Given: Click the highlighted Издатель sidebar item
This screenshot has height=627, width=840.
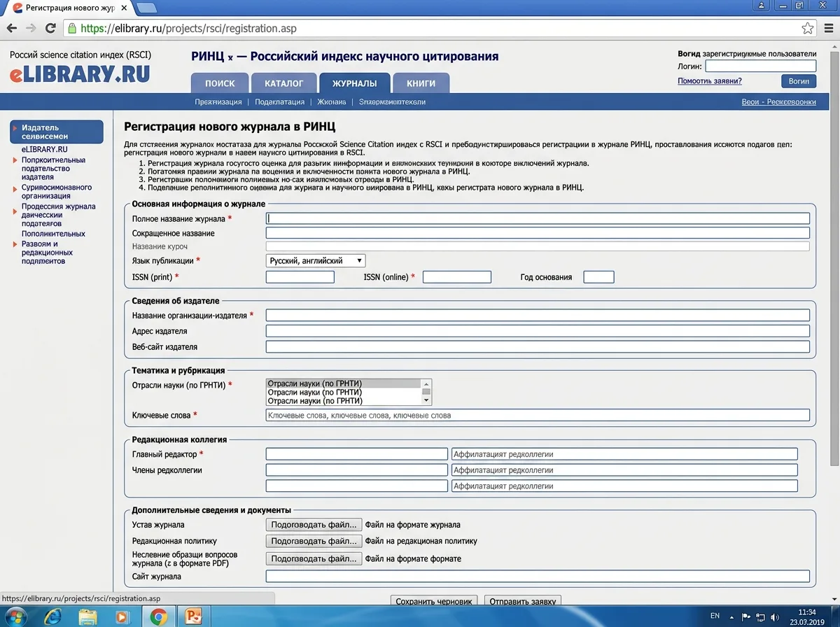Looking at the screenshot, I should 57,132.
